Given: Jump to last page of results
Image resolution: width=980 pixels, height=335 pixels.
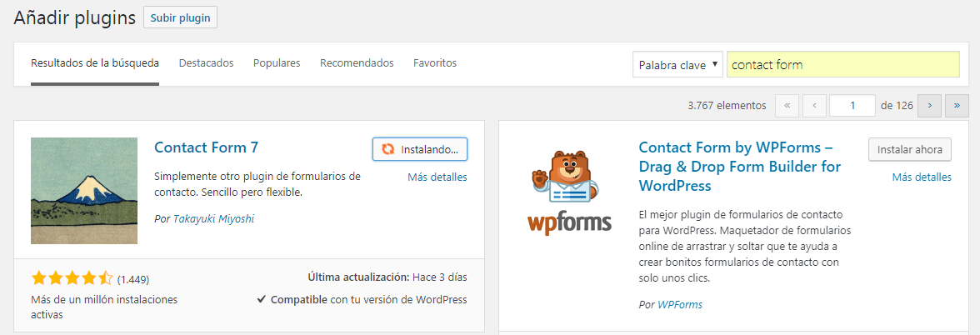Looking at the screenshot, I should pyautogui.click(x=957, y=106).
